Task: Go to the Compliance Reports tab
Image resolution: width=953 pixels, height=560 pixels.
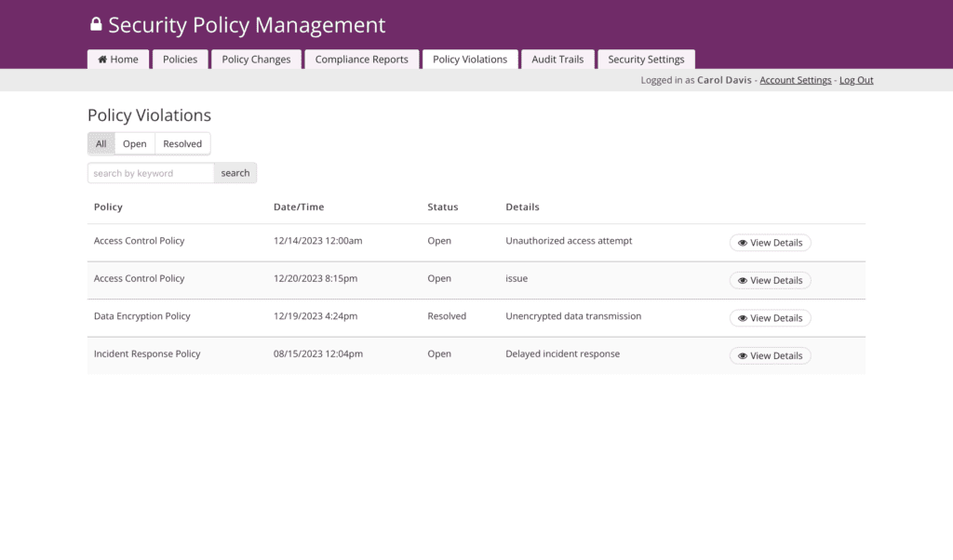Action: click(x=361, y=60)
